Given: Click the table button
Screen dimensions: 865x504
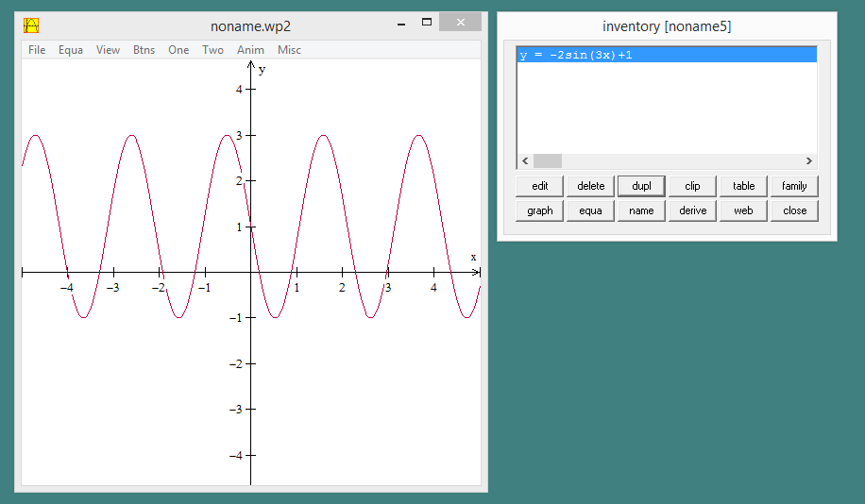Looking at the screenshot, I should [743, 186].
